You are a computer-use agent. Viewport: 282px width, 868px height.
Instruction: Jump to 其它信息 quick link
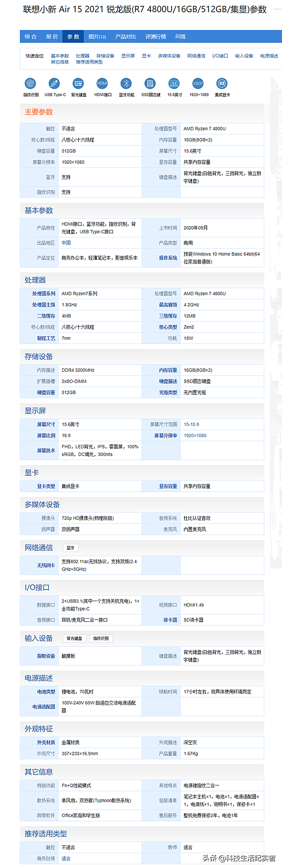[60, 62]
